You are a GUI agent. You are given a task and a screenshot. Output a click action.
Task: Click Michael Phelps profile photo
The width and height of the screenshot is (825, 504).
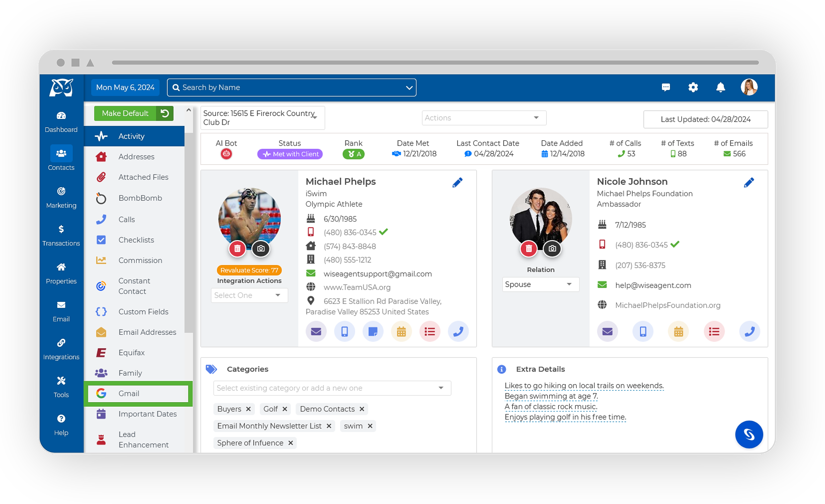249,219
